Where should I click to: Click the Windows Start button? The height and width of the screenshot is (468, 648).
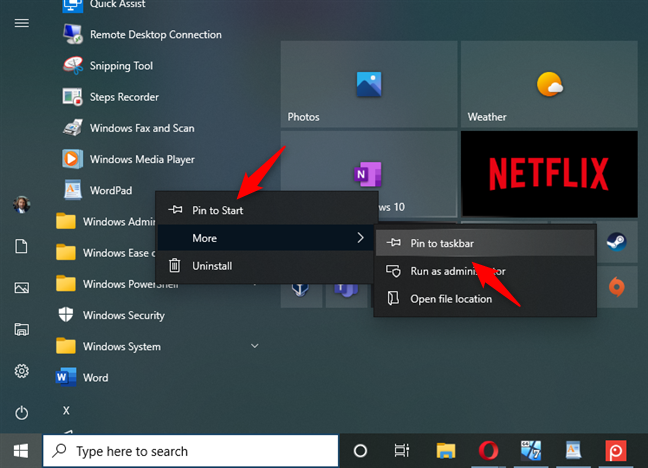tap(21, 451)
